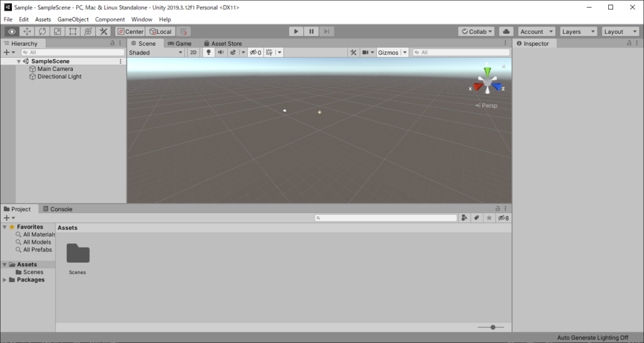Toggle grid snapping icon in toolbar
The image size is (644, 343).
coord(184,31)
